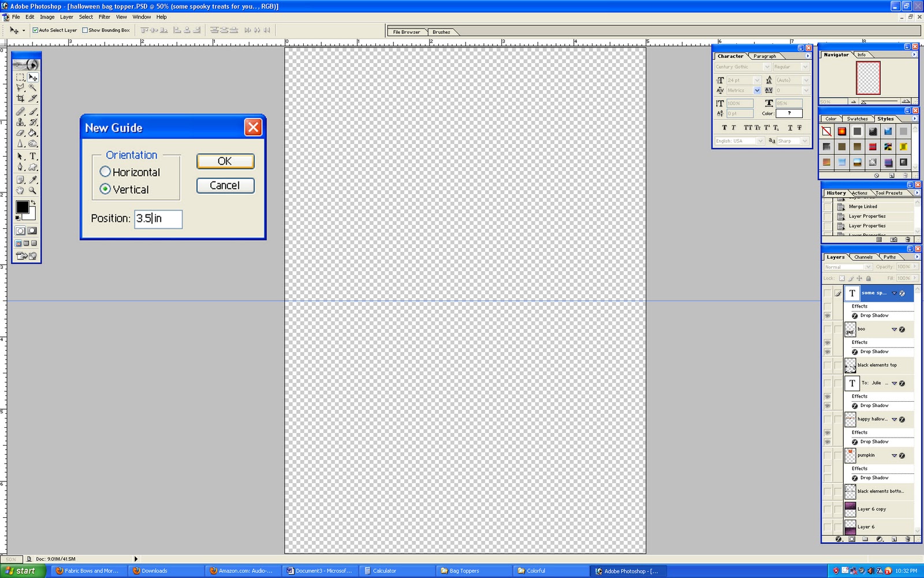This screenshot has width=924, height=578.
Task: Open the View menu
Action: pyautogui.click(x=121, y=17)
